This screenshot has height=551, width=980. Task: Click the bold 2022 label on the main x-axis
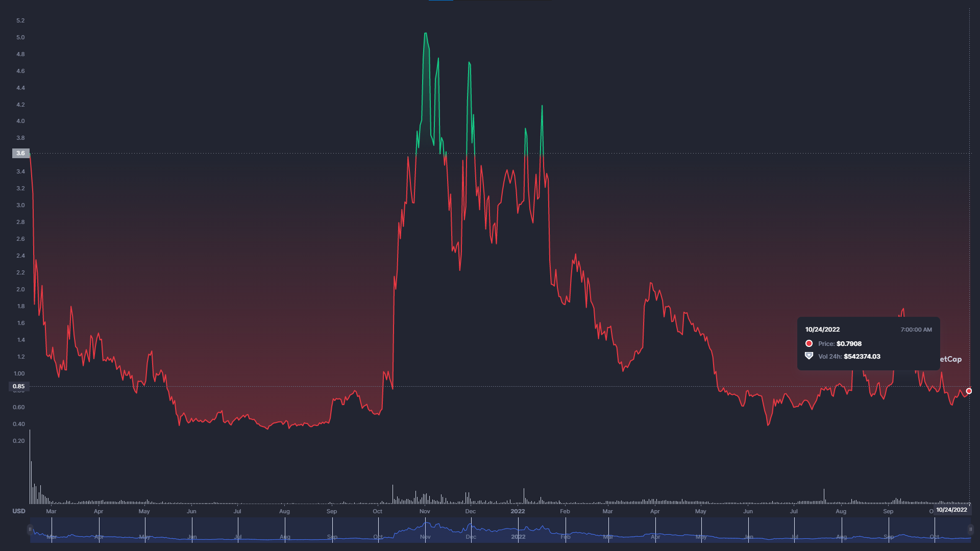[x=518, y=511]
